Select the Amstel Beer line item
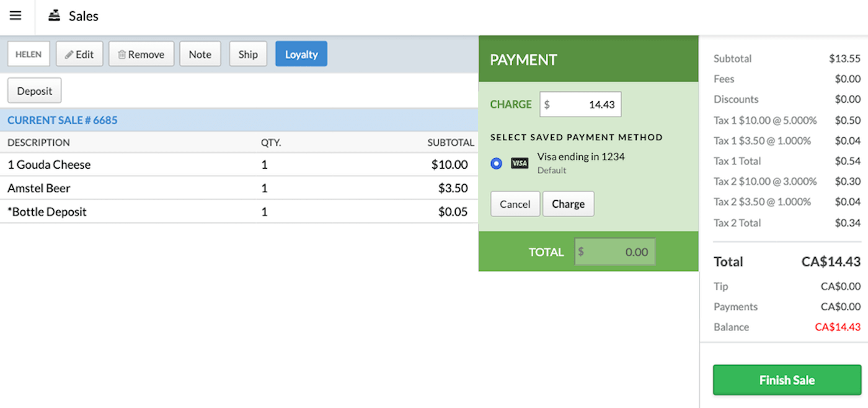The image size is (868, 408). [239, 188]
